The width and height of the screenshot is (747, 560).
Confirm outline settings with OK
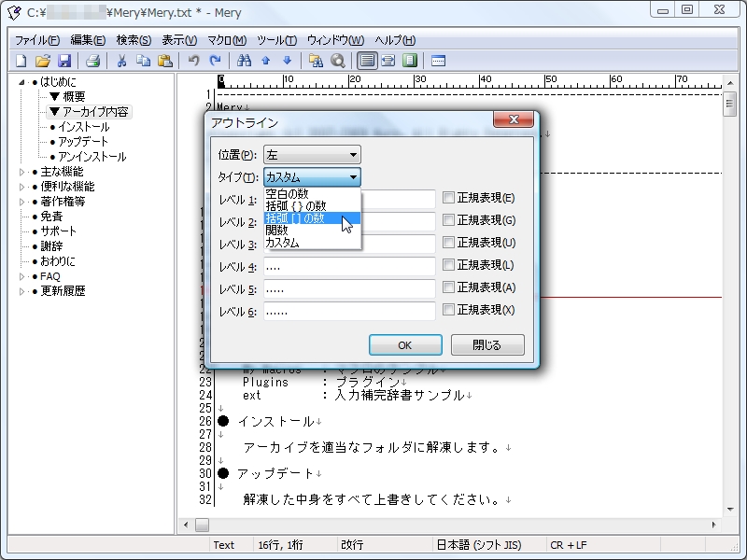pos(405,344)
